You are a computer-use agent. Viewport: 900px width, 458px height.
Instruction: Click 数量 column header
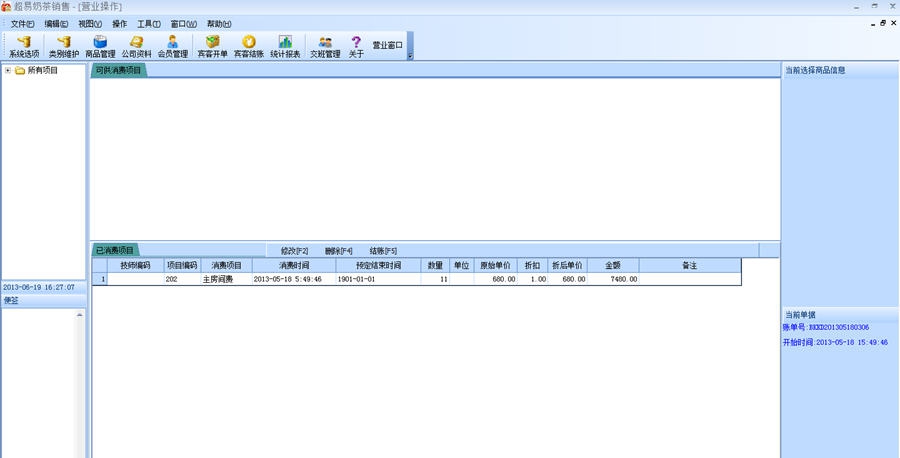[435, 266]
